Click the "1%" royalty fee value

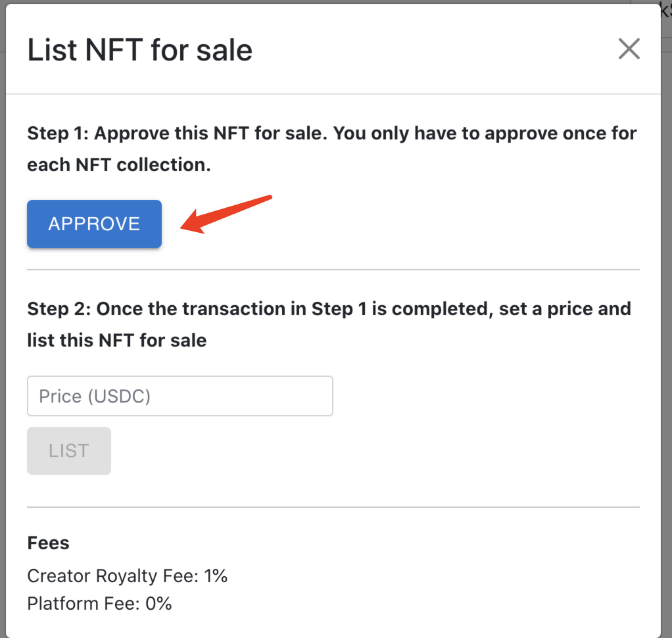[216, 576]
